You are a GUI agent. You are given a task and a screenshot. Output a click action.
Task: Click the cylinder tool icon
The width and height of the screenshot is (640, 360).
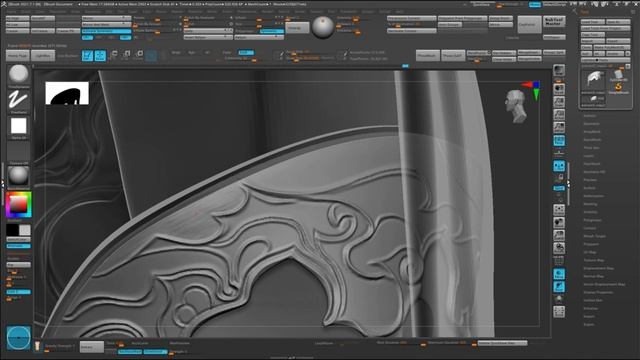tap(618, 75)
